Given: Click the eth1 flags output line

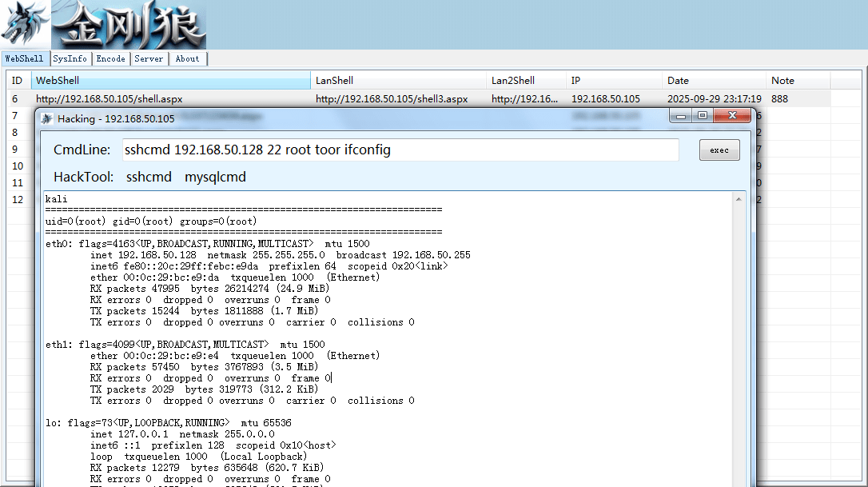Looking at the screenshot, I should click(x=185, y=344).
